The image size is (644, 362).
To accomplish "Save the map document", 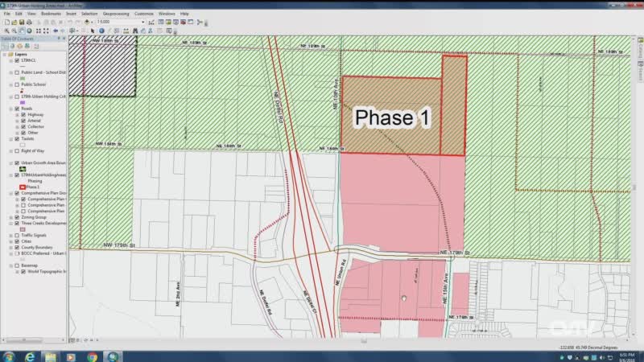I will click(22, 22).
